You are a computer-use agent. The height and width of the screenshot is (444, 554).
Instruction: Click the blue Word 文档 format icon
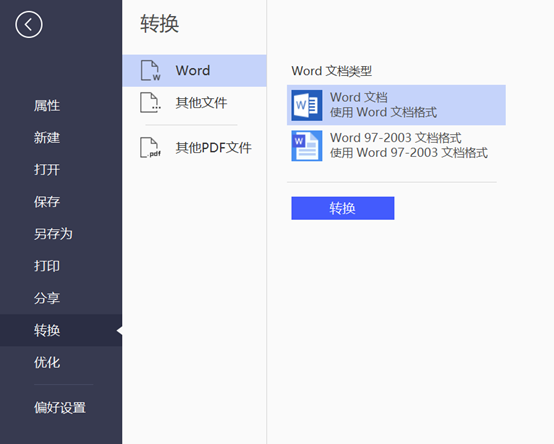coord(307,105)
